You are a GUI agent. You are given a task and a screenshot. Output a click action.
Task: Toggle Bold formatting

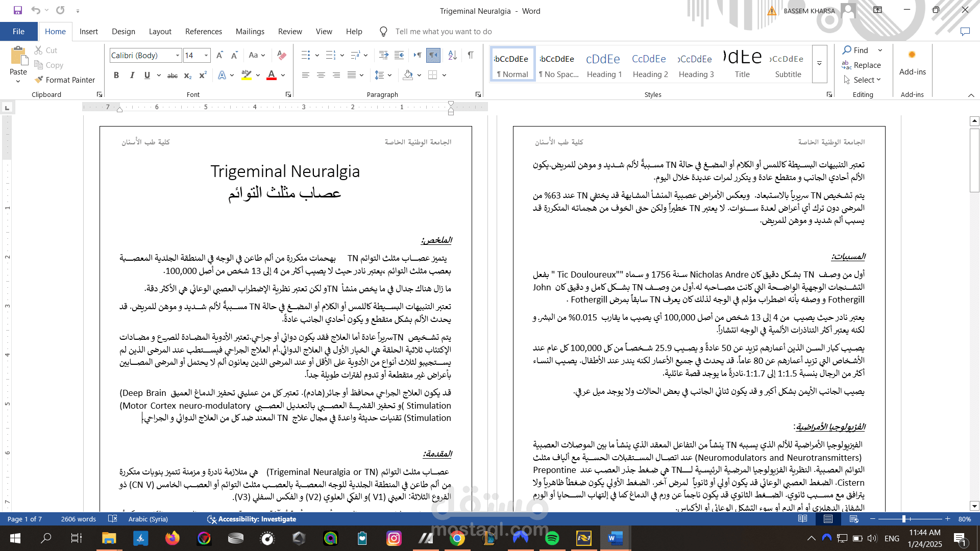pyautogui.click(x=116, y=76)
